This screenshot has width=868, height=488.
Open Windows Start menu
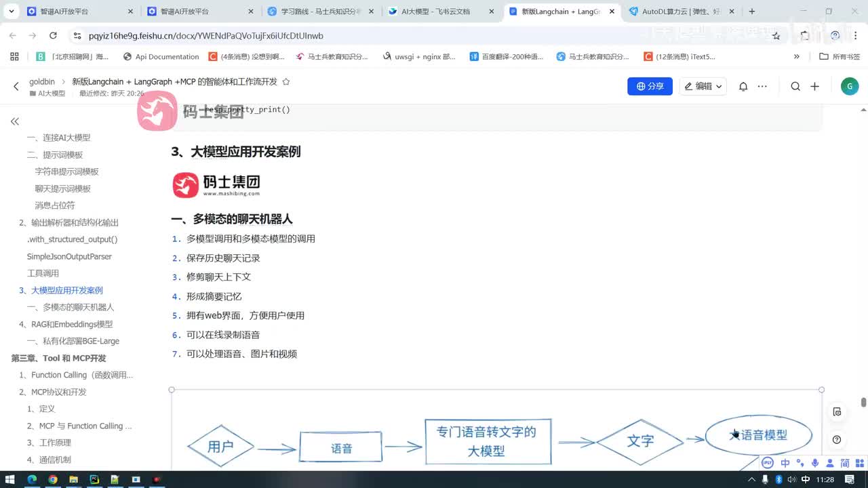pyautogui.click(x=11, y=479)
